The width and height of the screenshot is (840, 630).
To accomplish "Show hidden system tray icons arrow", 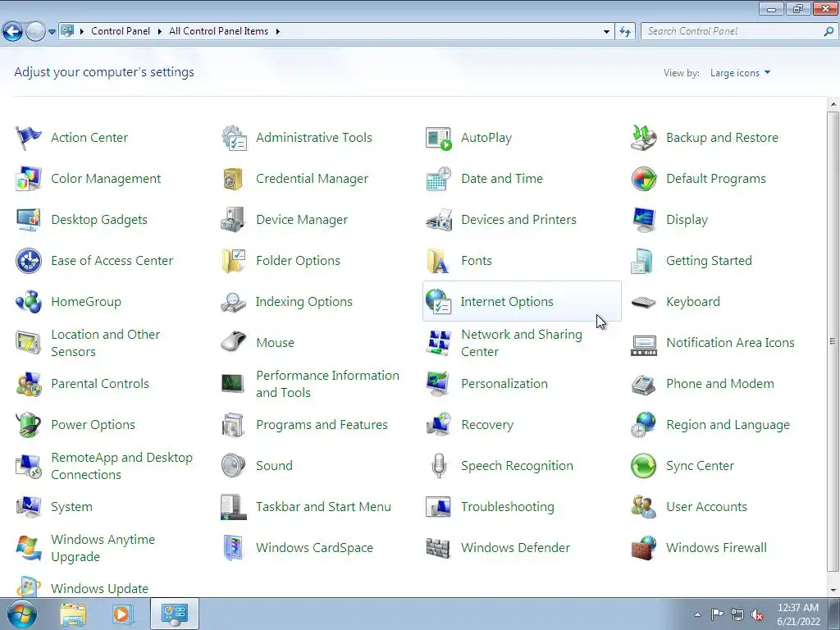I will tap(697, 614).
